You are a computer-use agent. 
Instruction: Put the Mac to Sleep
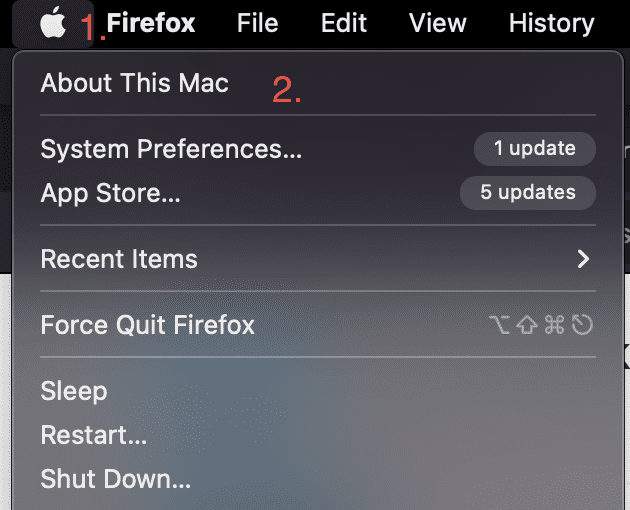[73, 391]
